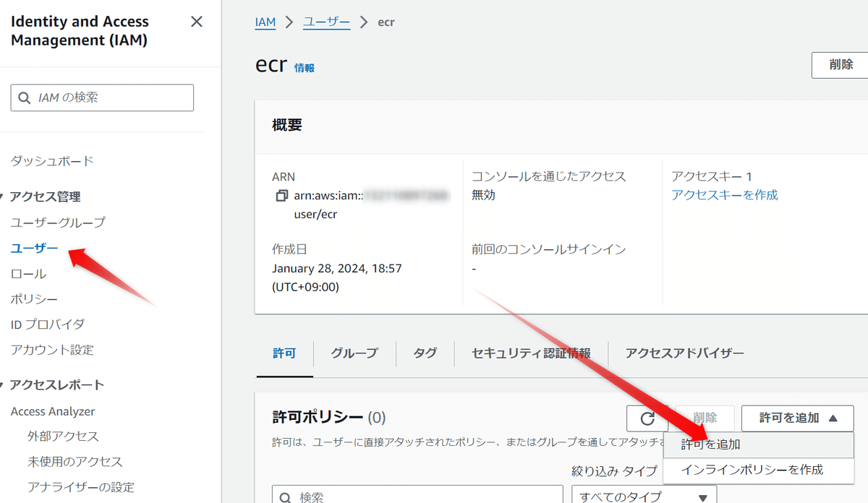
Task: Click the magnifier icon in policy search
Action: (286, 497)
